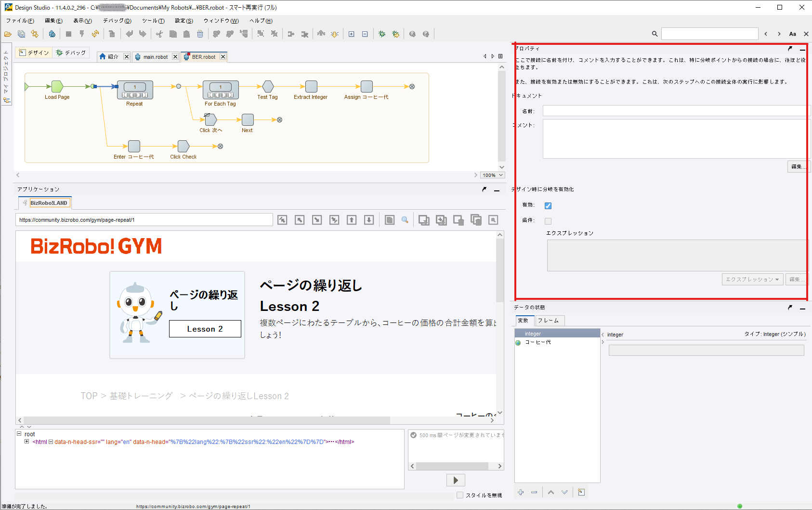Image resolution: width=812 pixels, height=510 pixels.
Task: Click the URL address field
Action: tap(144, 220)
